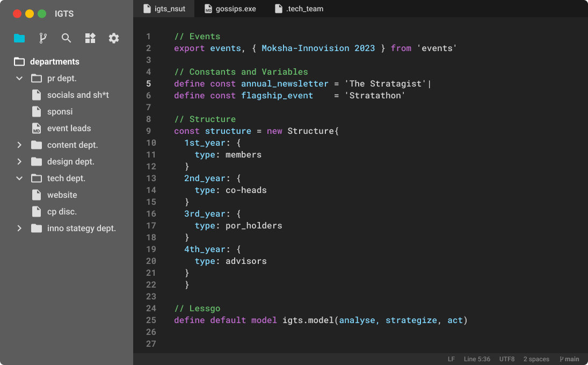Click the 4th_year key on line 19
Image resolution: width=588 pixels, height=365 pixels.
(x=205, y=249)
